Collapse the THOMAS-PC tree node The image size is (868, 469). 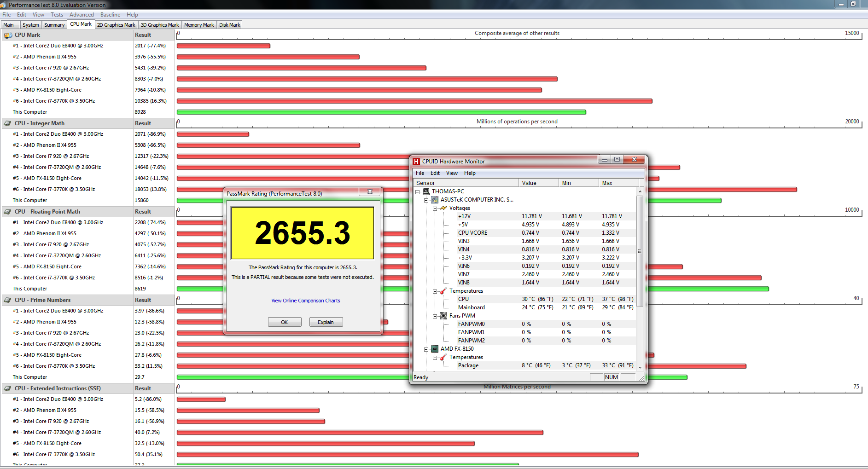pyautogui.click(x=418, y=192)
